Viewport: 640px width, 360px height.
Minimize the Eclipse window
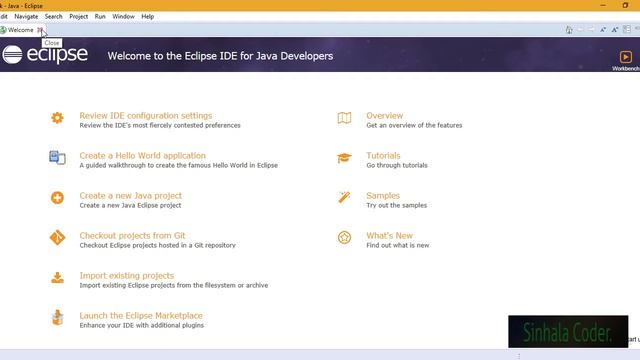click(x=603, y=5)
